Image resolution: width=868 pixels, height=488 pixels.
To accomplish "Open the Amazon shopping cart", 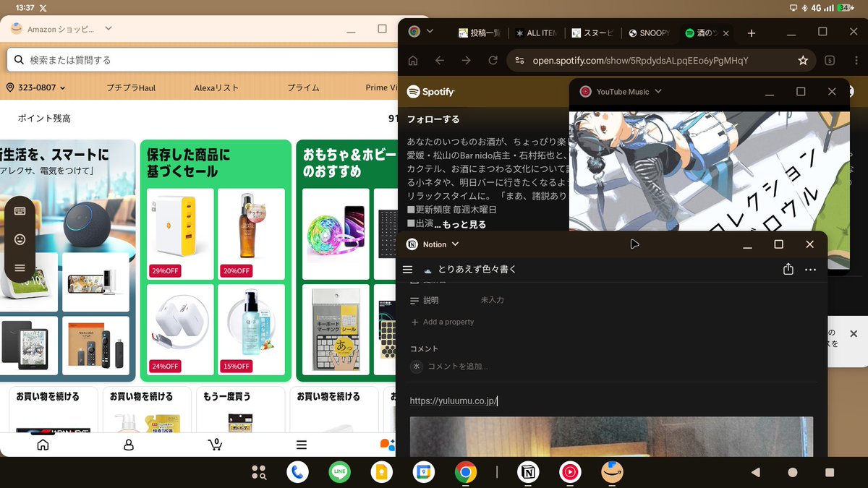I will 215,445.
